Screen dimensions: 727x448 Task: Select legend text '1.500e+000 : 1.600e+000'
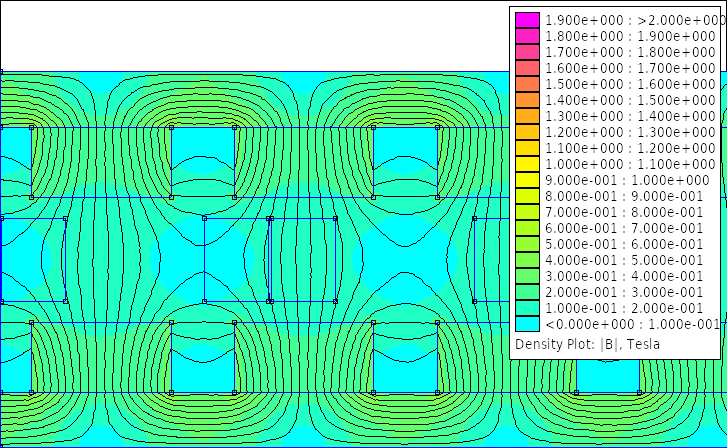(x=631, y=84)
